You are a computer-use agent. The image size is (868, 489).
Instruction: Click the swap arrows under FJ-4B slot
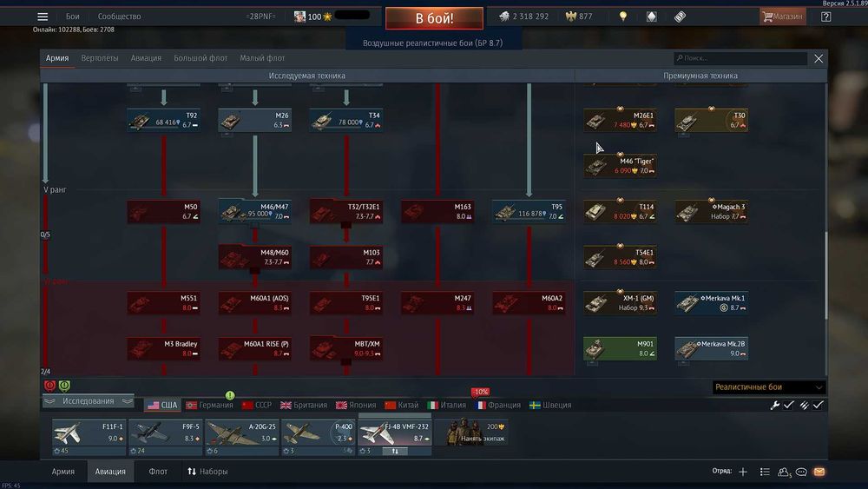click(x=395, y=452)
